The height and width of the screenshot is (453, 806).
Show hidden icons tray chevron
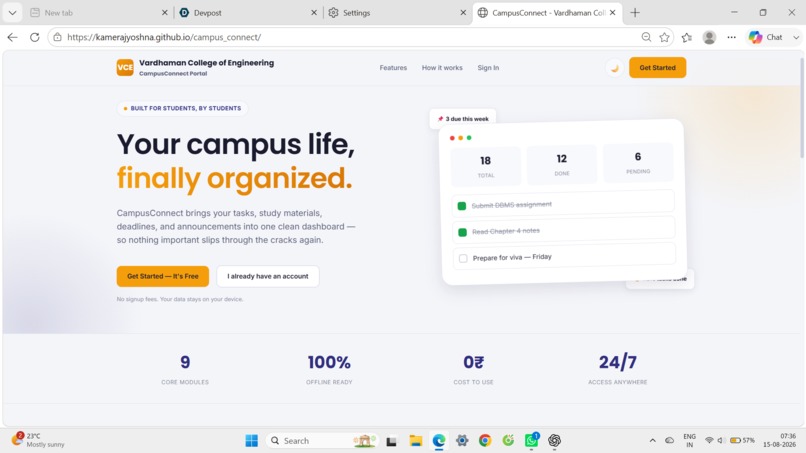[x=652, y=441]
